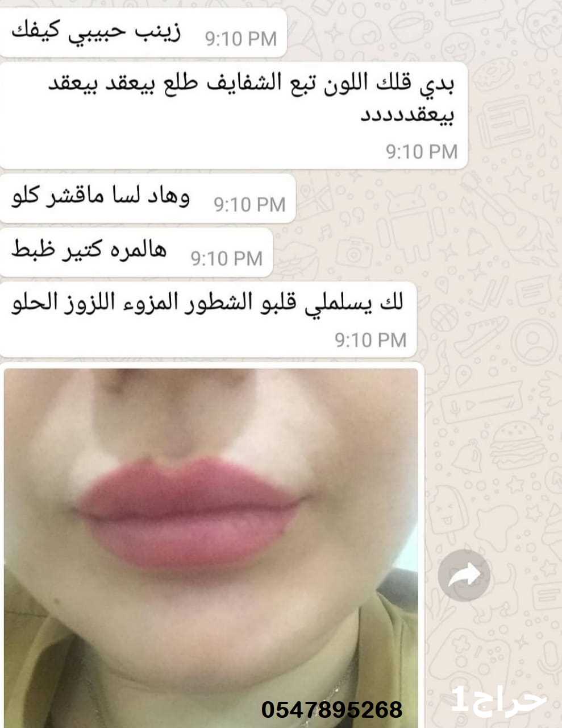This screenshot has width=562, height=728.
Task: Select the message وهاد لسا ماقشر كلو
Action: coord(148,198)
